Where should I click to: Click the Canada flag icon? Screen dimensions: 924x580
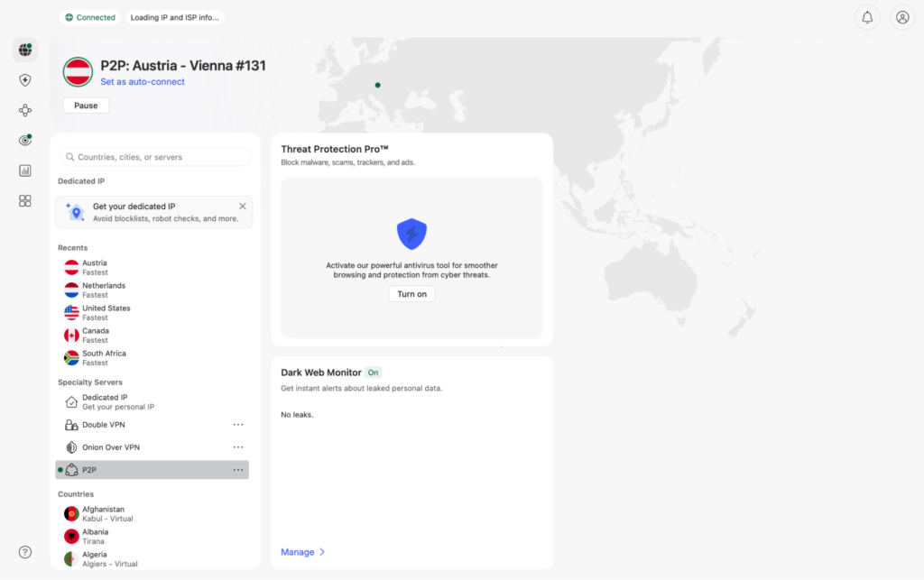pyautogui.click(x=71, y=336)
